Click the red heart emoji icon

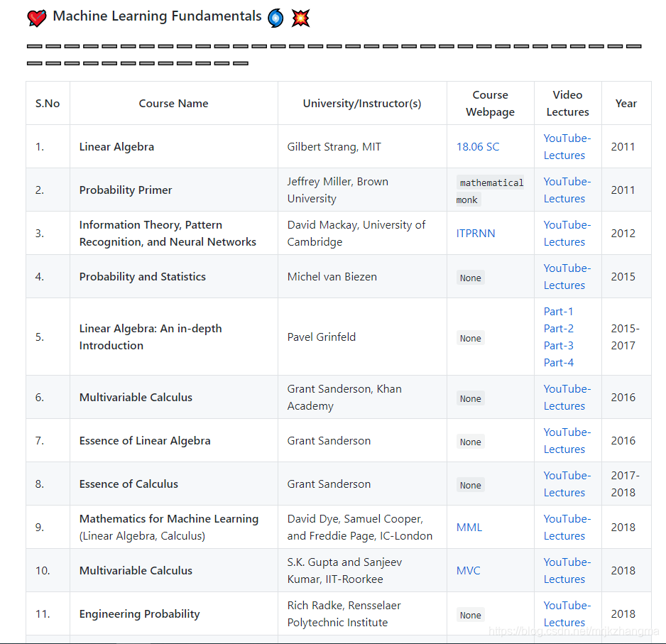pyautogui.click(x=37, y=18)
